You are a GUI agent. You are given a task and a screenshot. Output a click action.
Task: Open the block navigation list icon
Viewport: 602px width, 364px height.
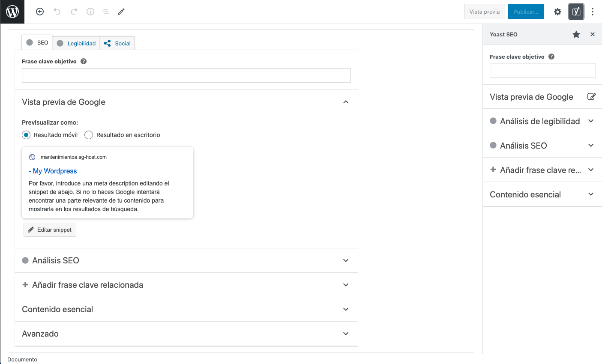pos(105,12)
